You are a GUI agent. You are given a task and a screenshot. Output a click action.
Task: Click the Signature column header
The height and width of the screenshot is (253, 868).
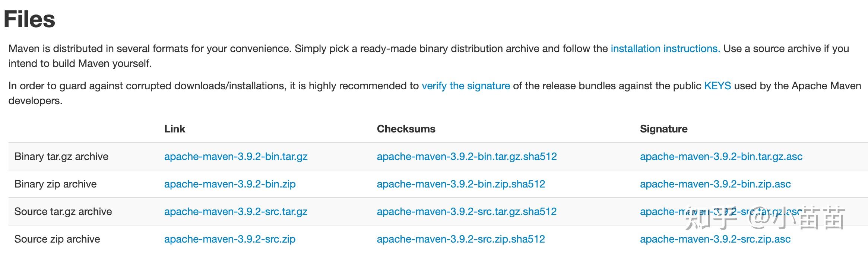pyautogui.click(x=664, y=129)
